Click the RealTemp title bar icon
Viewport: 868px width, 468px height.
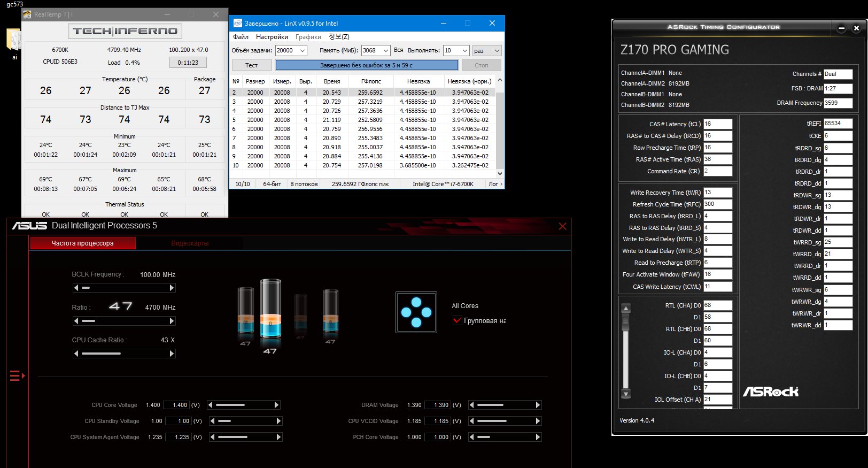pos(27,14)
